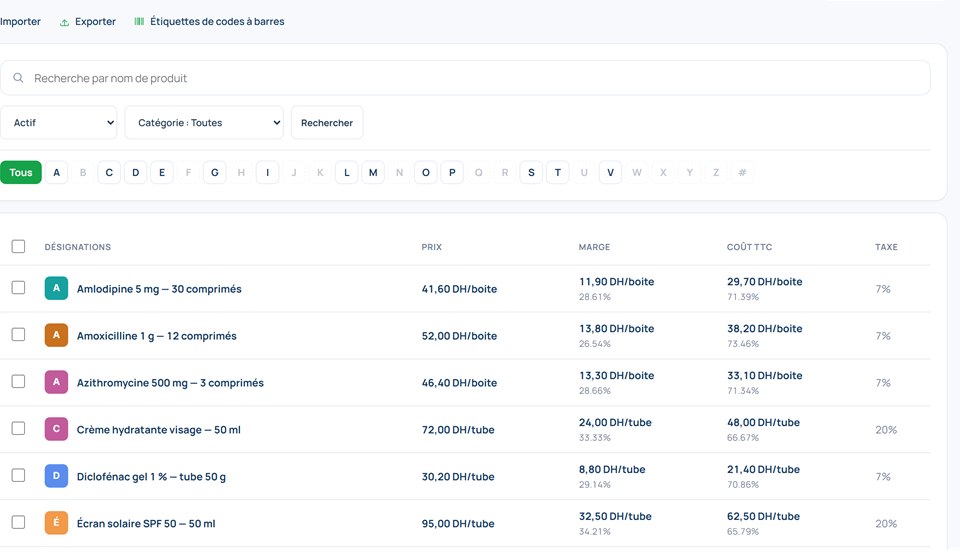
Task: Open Azithromycine 500 mg — 3 comprimés
Action: (x=170, y=383)
